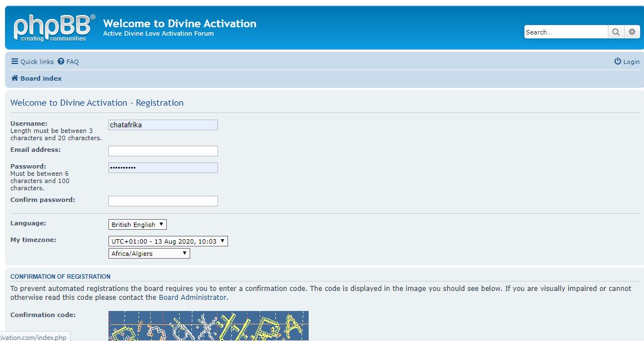Image resolution: width=644 pixels, height=341 pixels.
Task: Click into the Password field
Action: point(163,168)
